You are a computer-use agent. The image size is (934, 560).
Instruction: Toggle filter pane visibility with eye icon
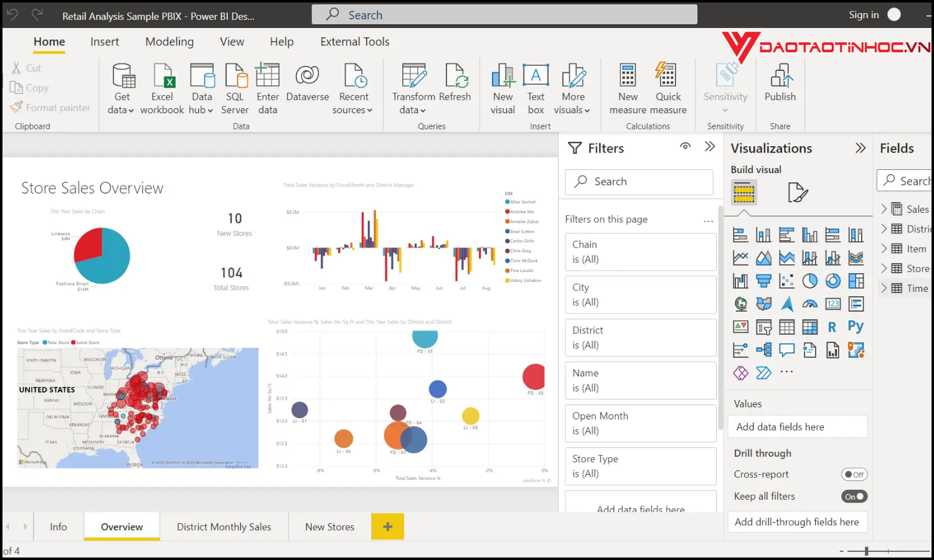click(685, 147)
